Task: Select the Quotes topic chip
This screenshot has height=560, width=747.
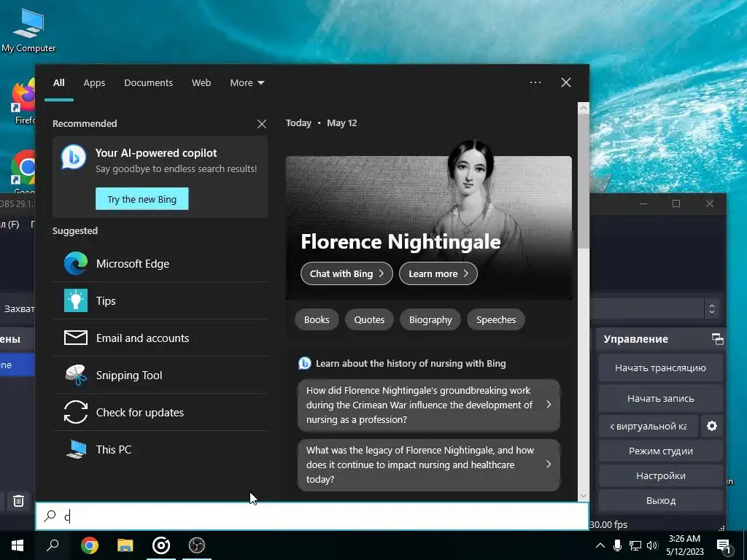Action: [369, 319]
